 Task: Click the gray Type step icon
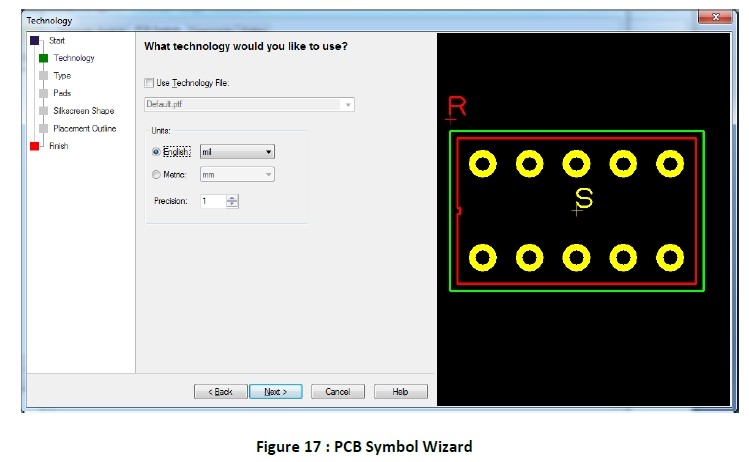click(x=43, y=76)
